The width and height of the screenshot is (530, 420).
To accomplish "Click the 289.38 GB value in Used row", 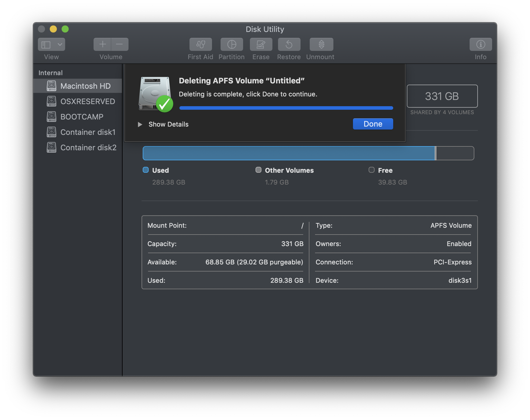I will coord(287,280).
